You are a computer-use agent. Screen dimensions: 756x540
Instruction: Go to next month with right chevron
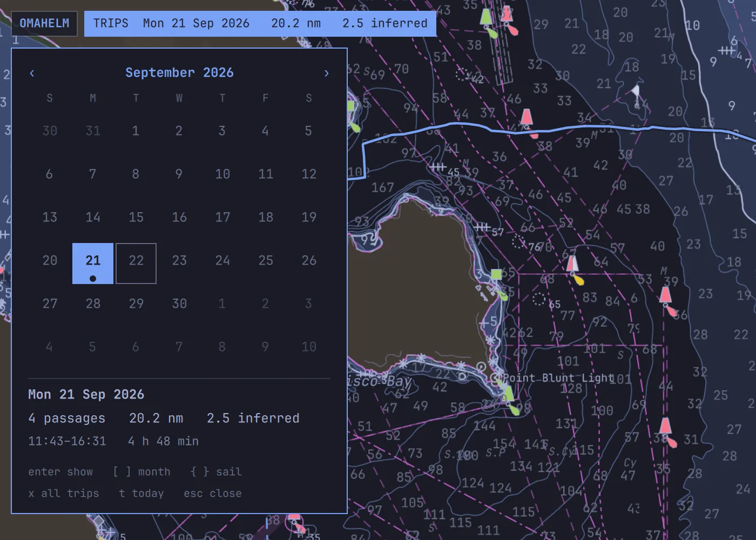(x=326, y=73)
